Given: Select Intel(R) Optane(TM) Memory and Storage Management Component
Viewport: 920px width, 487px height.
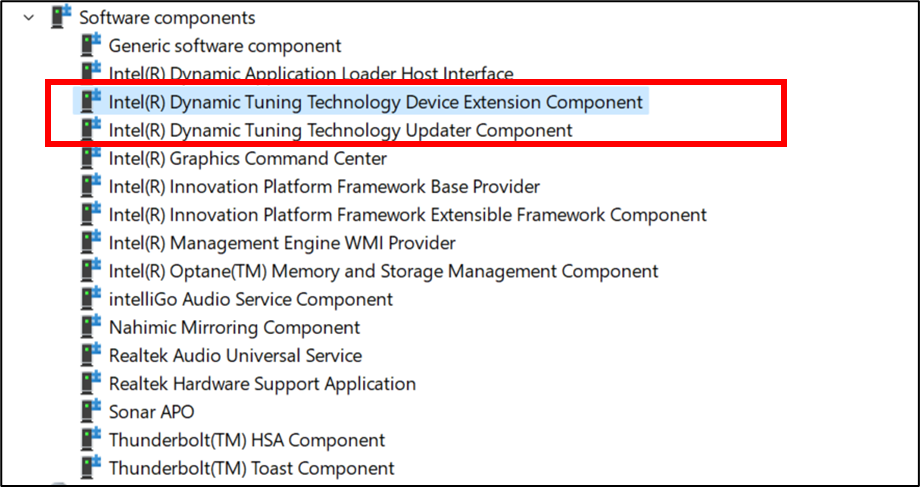Looking at the screenshot, I should 383,271.
